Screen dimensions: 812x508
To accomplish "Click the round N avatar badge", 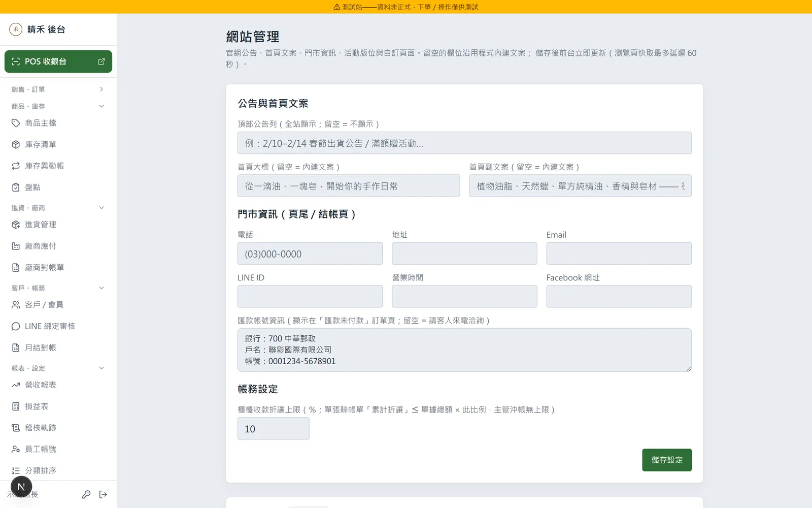I will point(21,487).
